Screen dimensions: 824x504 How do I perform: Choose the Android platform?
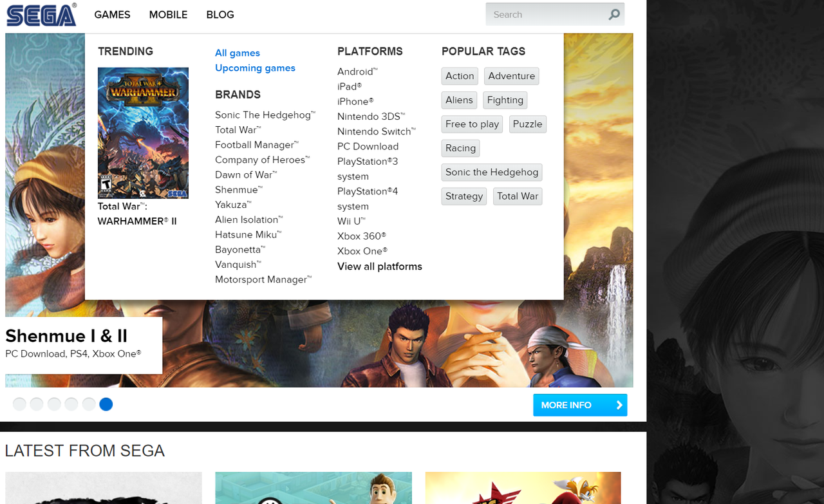click(357, 71)
